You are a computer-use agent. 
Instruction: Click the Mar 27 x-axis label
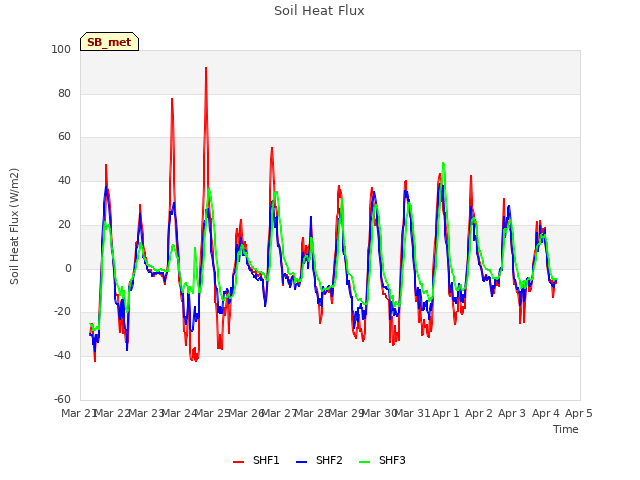coord(279,413)
